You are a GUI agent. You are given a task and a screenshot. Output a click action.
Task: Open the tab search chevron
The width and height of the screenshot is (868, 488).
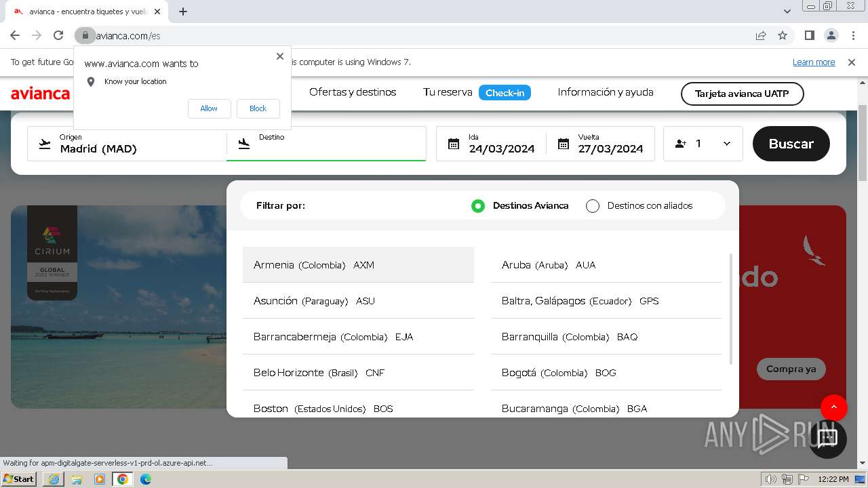click(787, 12)
